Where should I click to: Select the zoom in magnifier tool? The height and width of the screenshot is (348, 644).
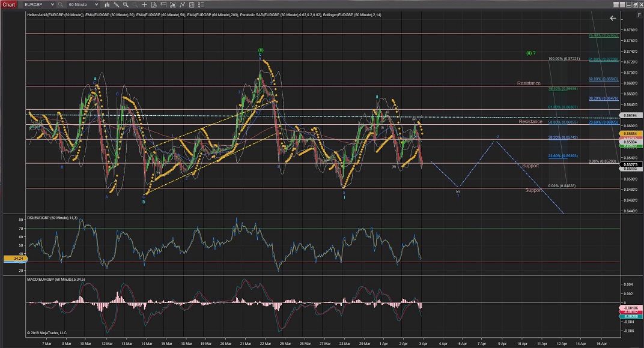pos(126,5)
